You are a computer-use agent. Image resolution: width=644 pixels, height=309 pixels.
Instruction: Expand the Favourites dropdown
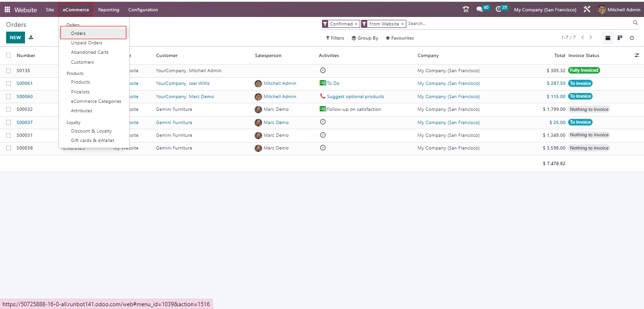(x=400, y=38)
